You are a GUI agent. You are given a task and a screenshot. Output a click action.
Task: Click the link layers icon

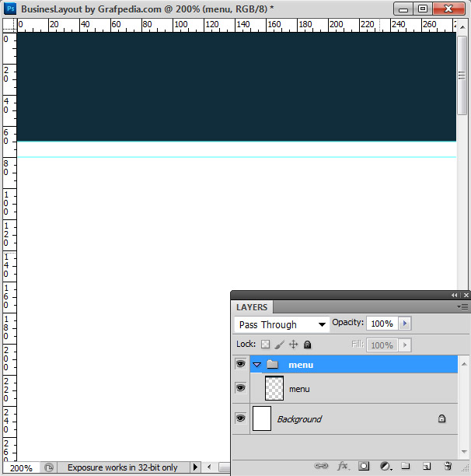pos(321,466)
